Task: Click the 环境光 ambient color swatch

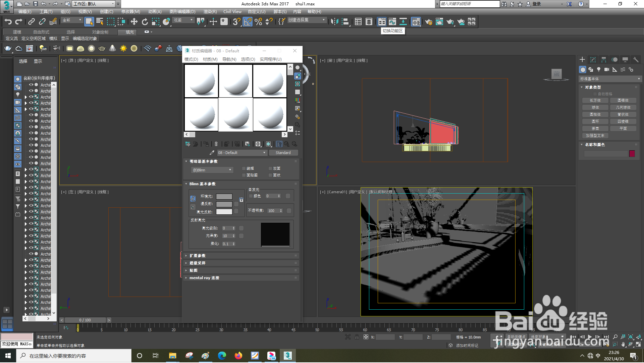Action: [x=224, y=197]
